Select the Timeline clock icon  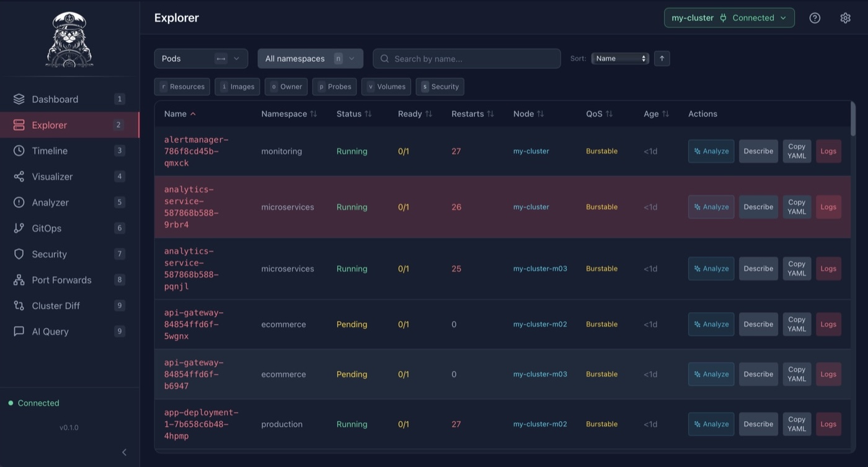click(x=18, y=151)
